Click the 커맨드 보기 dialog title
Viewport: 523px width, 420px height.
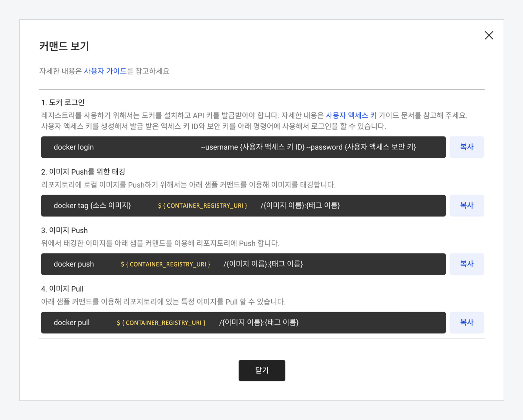pyautogui.click(x=64, y=46)
